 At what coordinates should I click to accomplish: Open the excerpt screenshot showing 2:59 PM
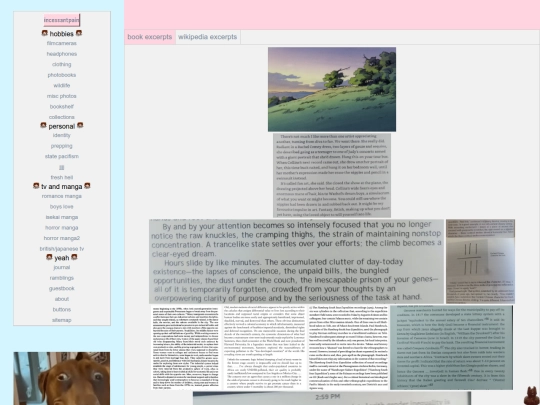coord(332,398)
